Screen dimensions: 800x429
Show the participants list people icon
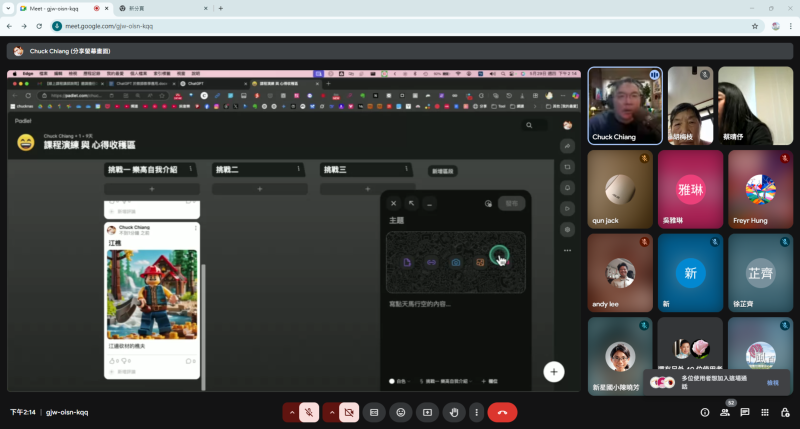click(725, 412)
